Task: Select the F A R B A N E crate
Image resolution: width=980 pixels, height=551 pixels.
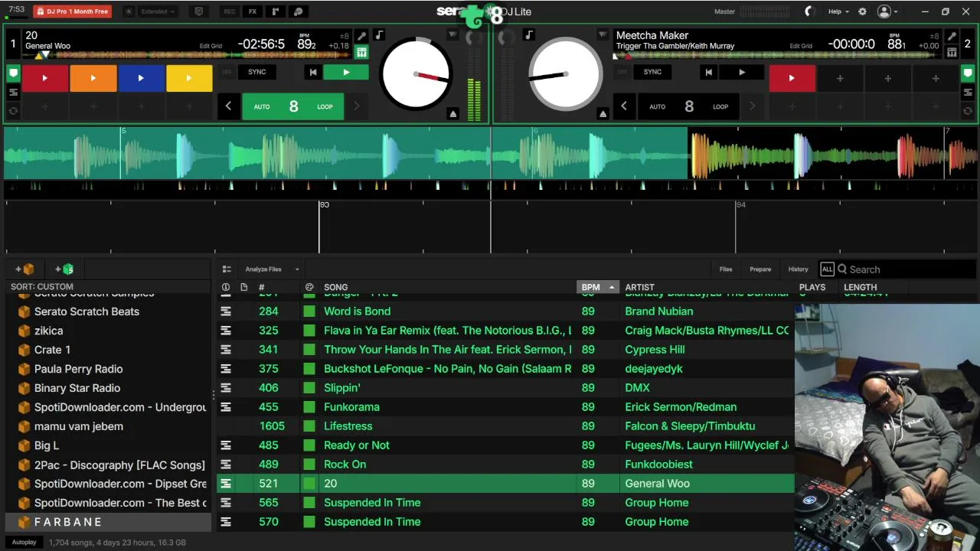Action: (x=108, y=522)
